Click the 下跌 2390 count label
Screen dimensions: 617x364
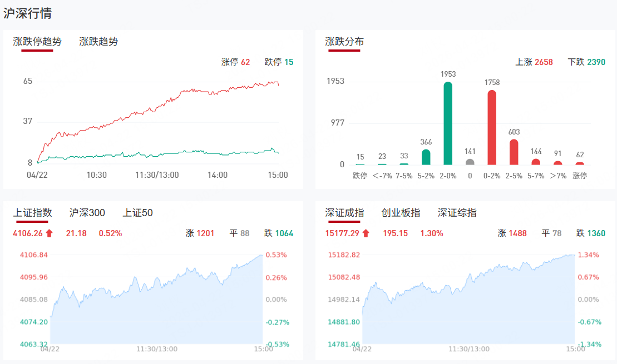click(x=586, y=62)
